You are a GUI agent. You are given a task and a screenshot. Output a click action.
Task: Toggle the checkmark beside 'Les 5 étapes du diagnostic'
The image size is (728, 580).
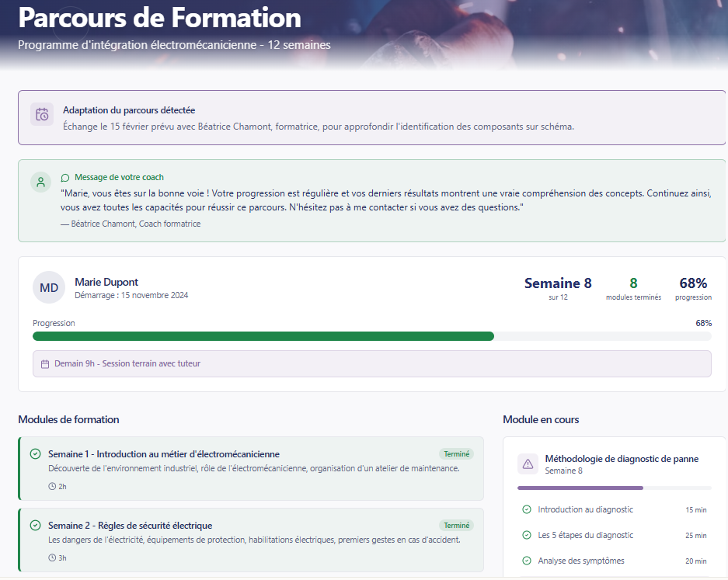pyautogui.click(x=528, y=535)
